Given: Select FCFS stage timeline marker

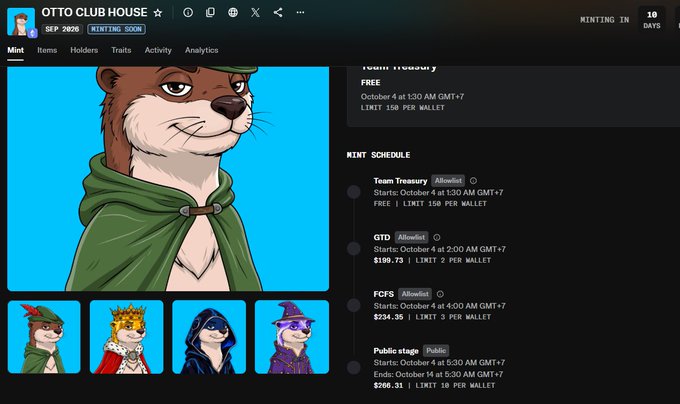Looking at the screenshot, I should click(354, 306).
